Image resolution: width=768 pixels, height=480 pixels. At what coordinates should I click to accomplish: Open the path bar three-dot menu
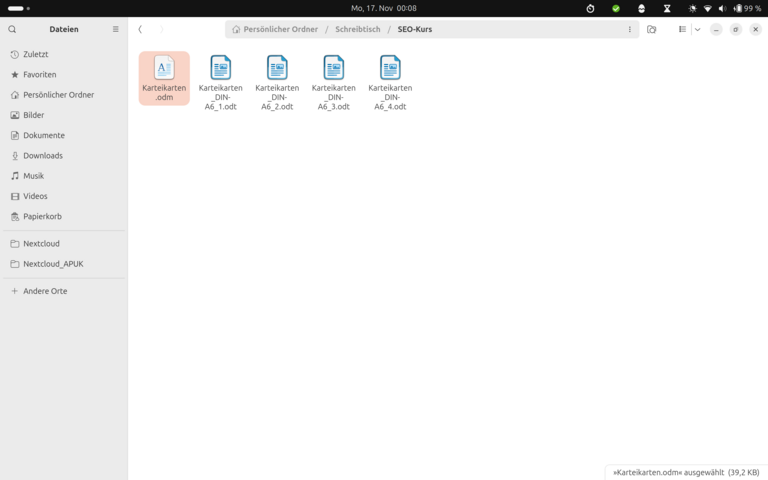point(629,29)
